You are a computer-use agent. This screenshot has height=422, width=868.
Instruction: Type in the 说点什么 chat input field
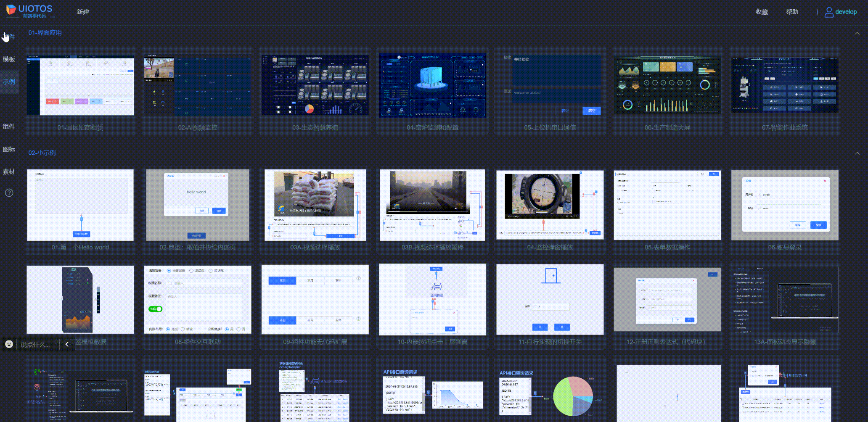point(36,345)
